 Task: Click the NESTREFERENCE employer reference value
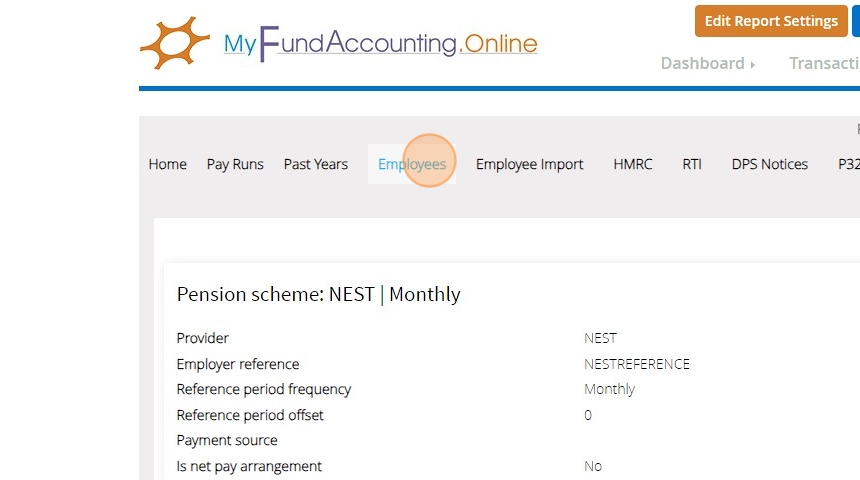[x=636, y=364]
